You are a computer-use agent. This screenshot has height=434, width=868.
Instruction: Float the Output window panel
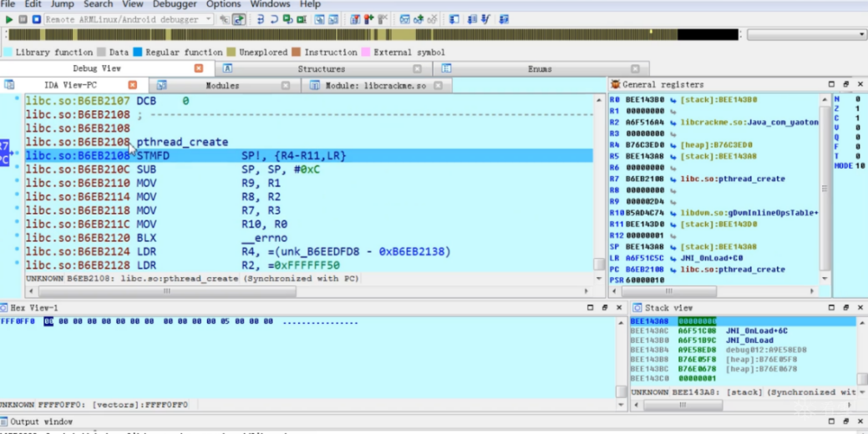[846, 421]
